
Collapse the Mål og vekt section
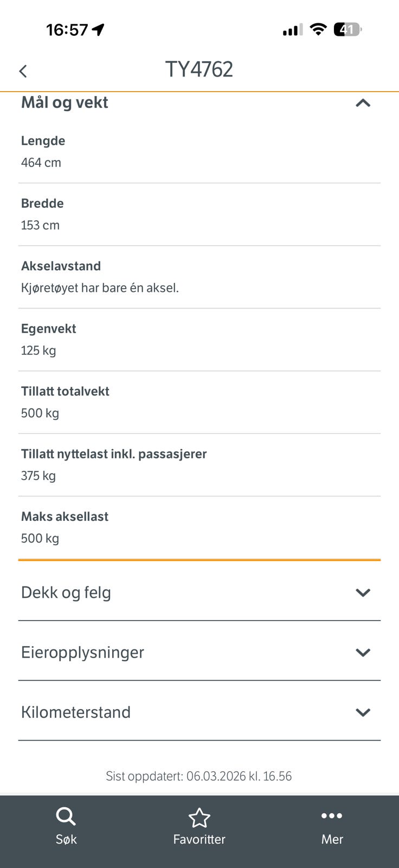[363, 103]
